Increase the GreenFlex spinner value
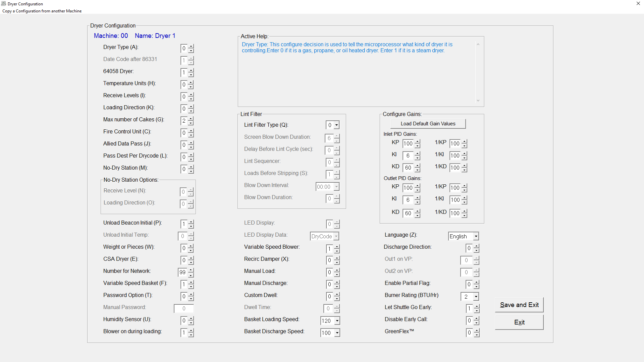This screenshot has height=362, width=644. (477, 330)
